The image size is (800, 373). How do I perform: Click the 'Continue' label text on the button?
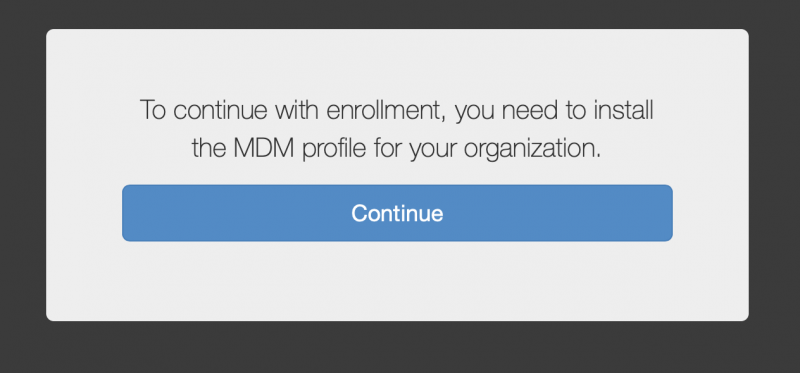397,213
